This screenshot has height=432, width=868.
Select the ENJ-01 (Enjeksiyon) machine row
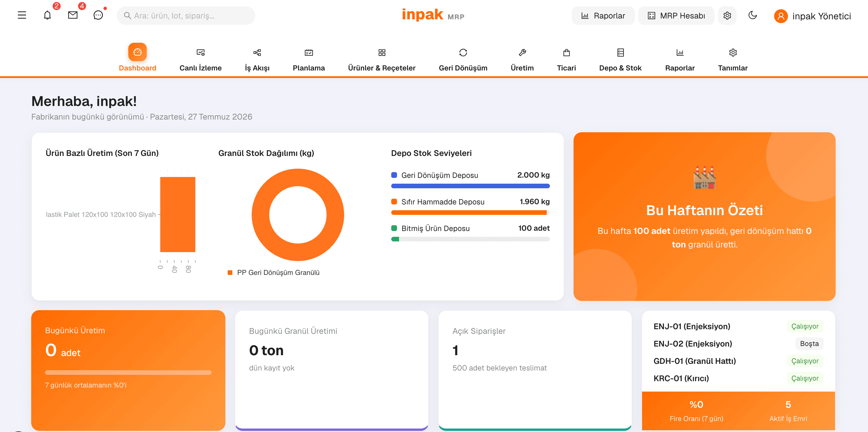[x=738, y=326]
